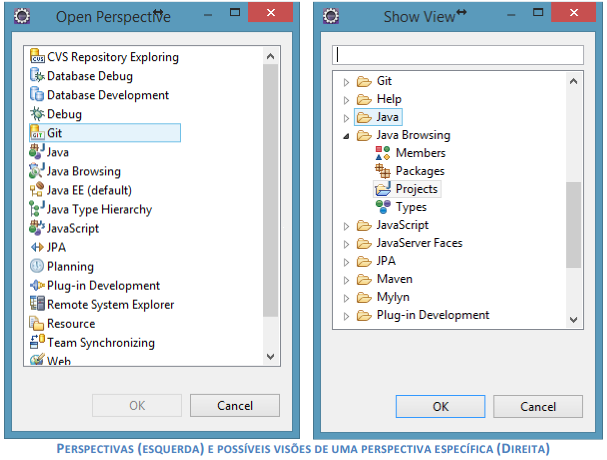This screenshot has width=607, height=460.
Task: Click the Members view icon
Action: click(x=383, y=153)
